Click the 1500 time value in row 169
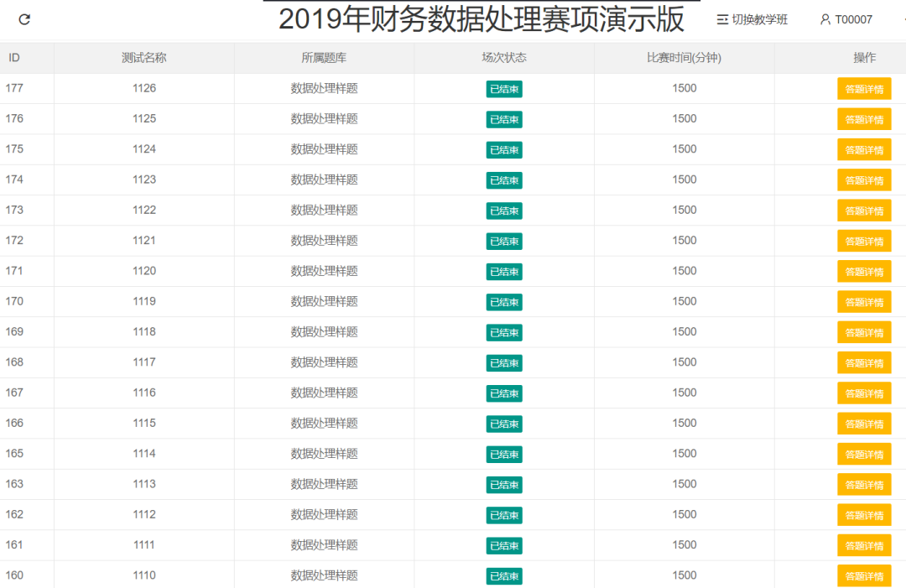The height and width of the screenshot is (588, 906). point(685,331)
